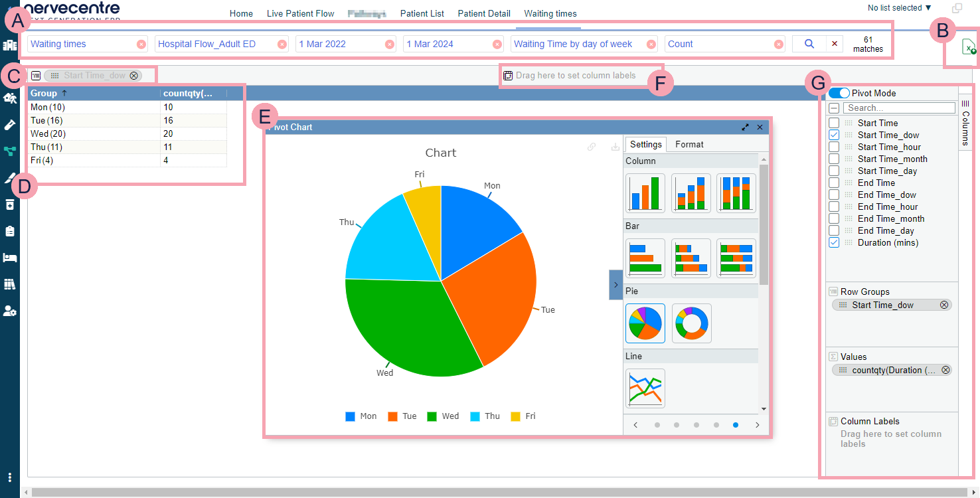980x498 pixels.
Task: Open the No list selected dropdown
Action: (x=899, y=8)
